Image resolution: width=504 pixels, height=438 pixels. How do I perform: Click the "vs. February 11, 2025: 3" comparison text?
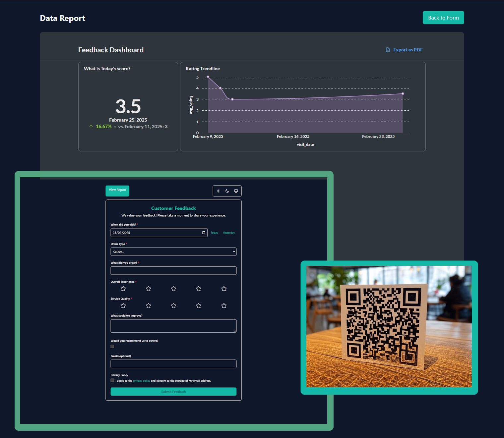tap(143, 127)
